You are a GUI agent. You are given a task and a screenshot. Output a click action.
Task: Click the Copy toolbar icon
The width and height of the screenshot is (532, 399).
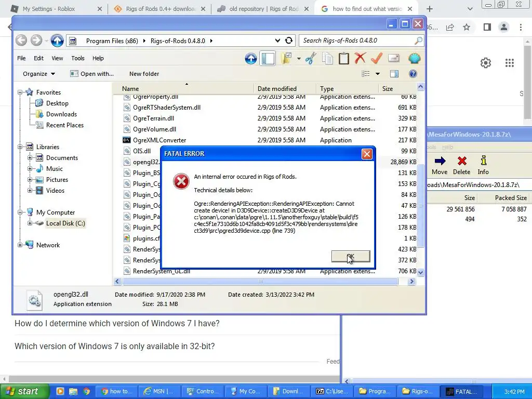[x=327, y=58]
